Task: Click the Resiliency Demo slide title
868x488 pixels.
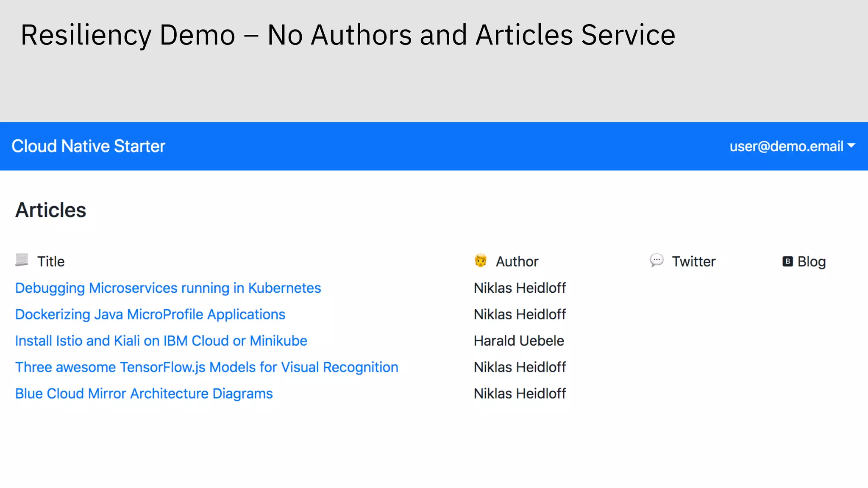Action: point(348,35)
